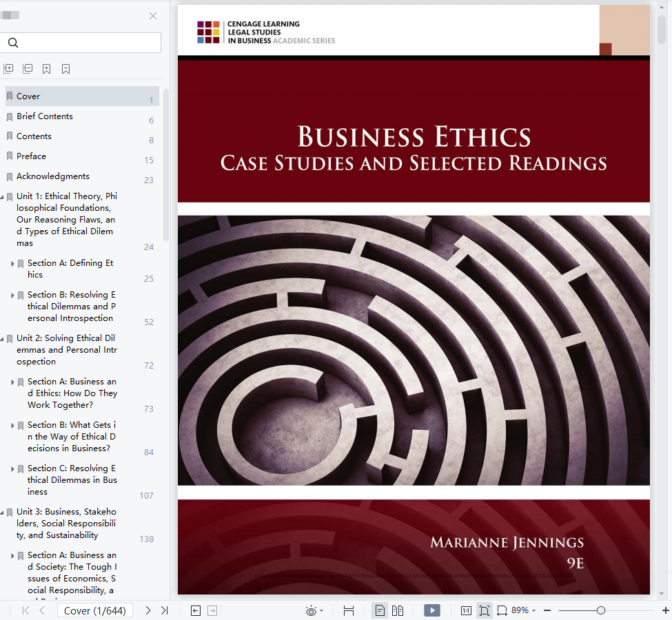Collapse the Unit 3 bookmark branch
This screenshot has height=620, width=672.
(2, 513)
